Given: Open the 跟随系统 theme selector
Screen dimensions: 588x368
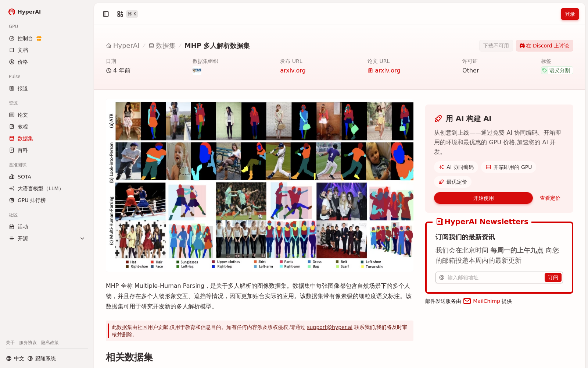Looking at the screenshot, I should (42, 358).
